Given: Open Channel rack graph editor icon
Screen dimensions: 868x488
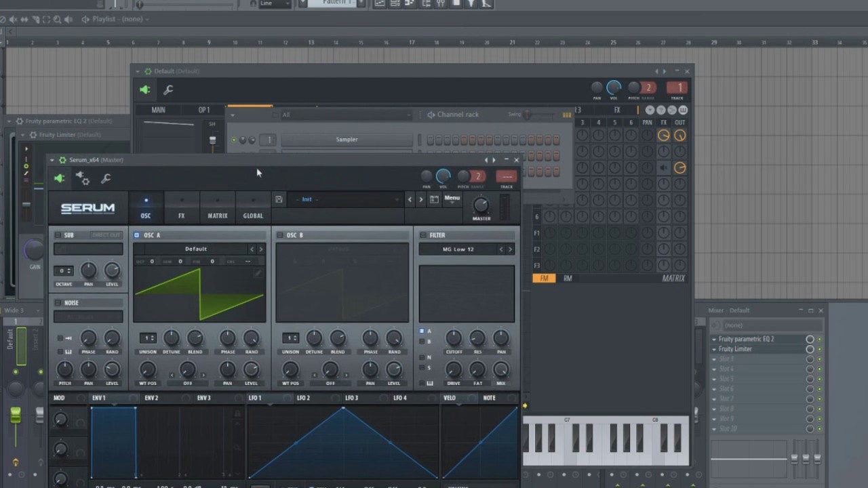Looking at the screenshot, I should coord(566,115).
